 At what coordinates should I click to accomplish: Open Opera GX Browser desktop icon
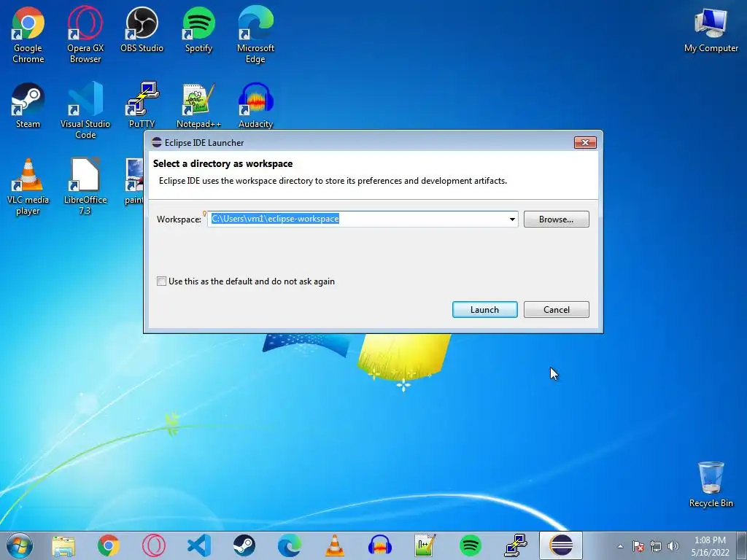(85, 35)
